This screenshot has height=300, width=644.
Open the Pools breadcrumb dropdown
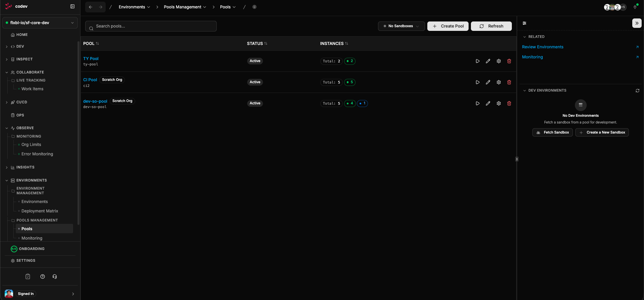tap(228, 7)
